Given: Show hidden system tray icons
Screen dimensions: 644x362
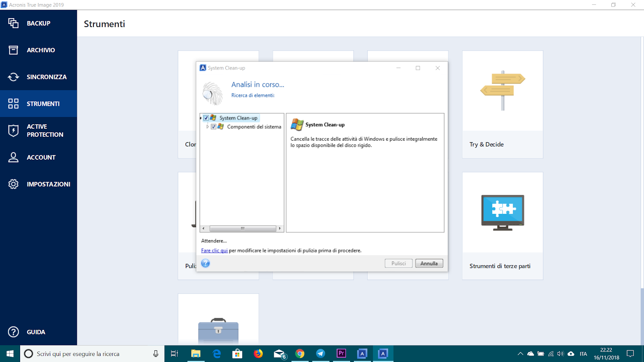Looking at the screenshot, I should (x=520, y=354).
